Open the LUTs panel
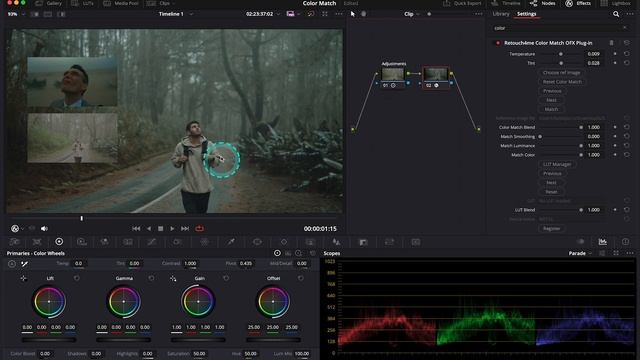Viewport: 640px width, 360px height. point(82,3)
